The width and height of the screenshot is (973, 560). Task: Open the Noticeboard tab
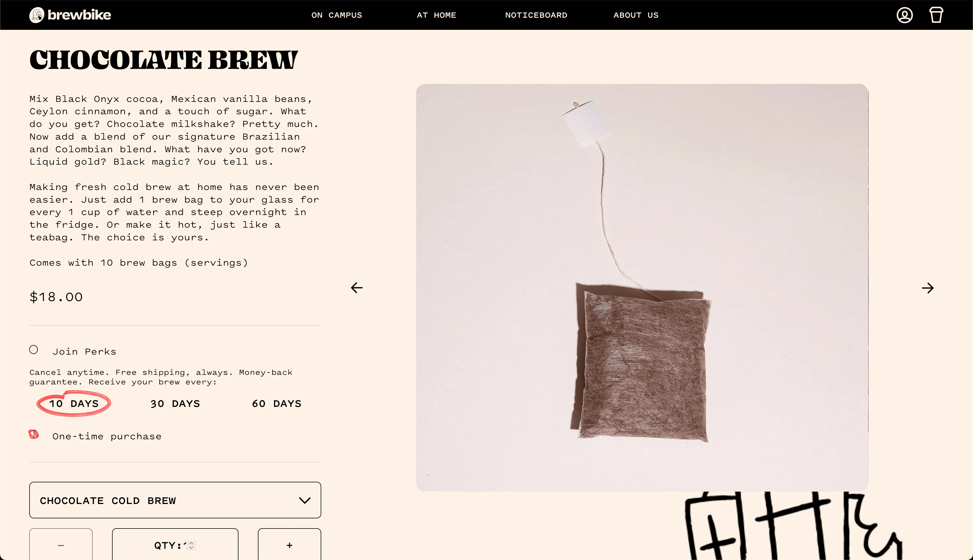[536, 15]
